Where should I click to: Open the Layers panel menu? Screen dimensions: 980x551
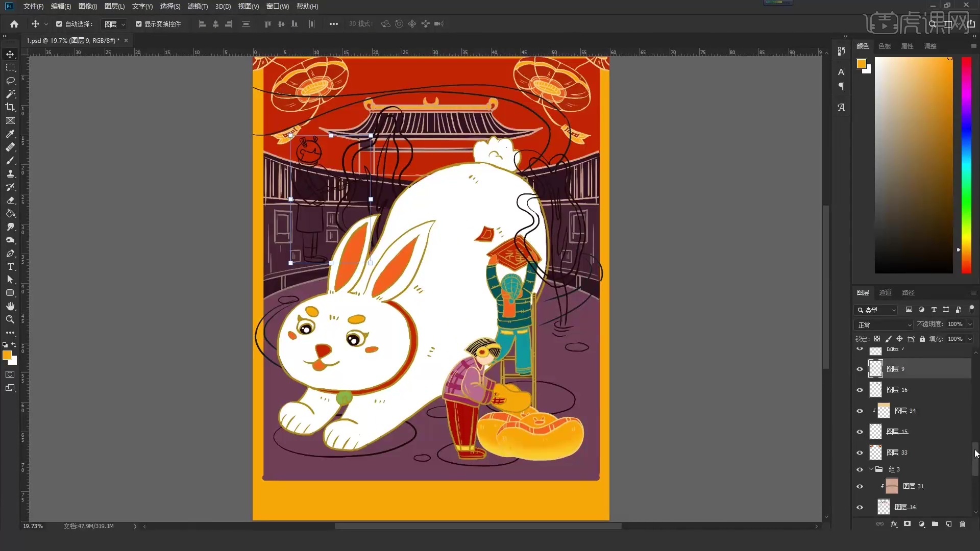pyautogui.click(x=973, y=292)
